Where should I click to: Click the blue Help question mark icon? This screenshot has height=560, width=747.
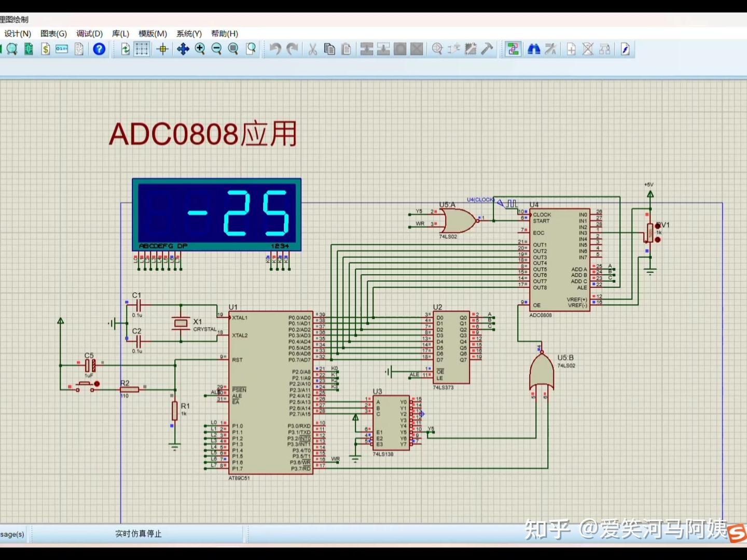click(x=99, y=49)
